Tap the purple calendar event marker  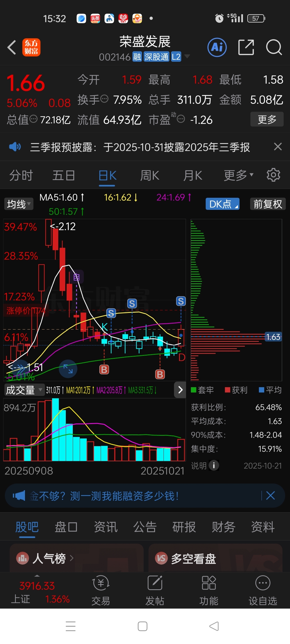(77, 277)
